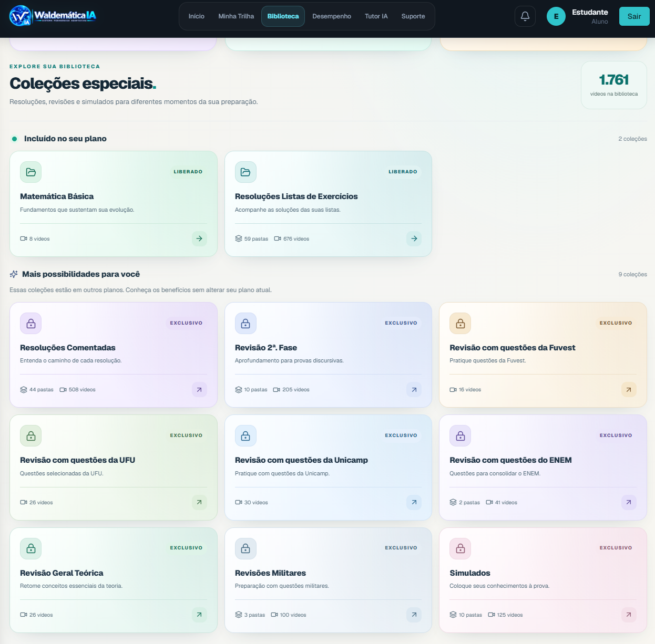Click the external arrow on Revisão 2ª. Fase
The width and height of the screenshot is (655, 644).
point(414,390)
